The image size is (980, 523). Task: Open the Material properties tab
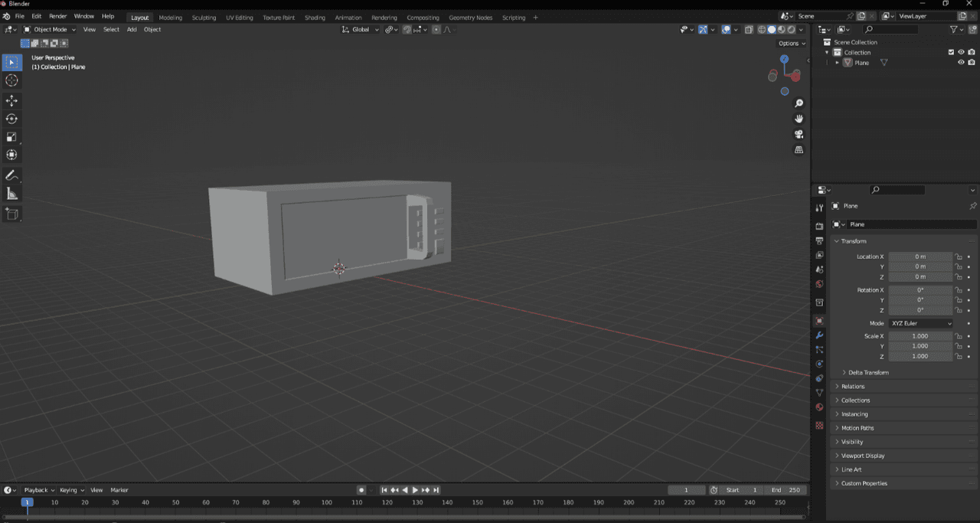pos(819,407)
